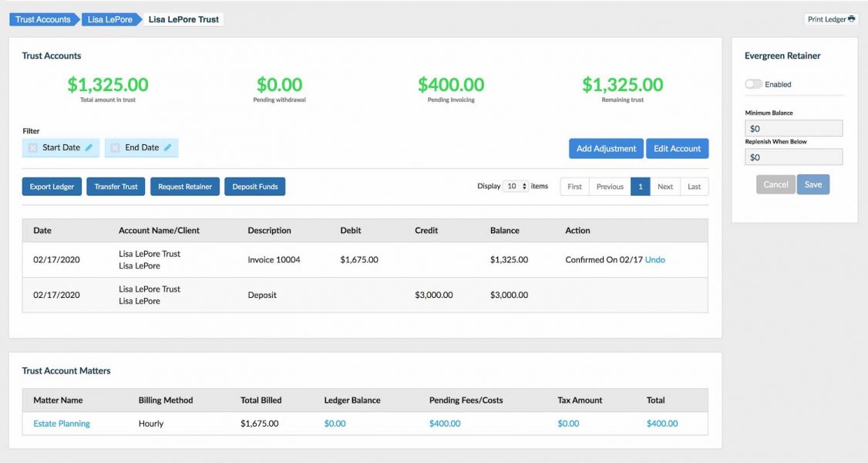This screenshot has width=868, height=463.
Task: Click the Add Adjustment button
Action: (x=606, y=149)
